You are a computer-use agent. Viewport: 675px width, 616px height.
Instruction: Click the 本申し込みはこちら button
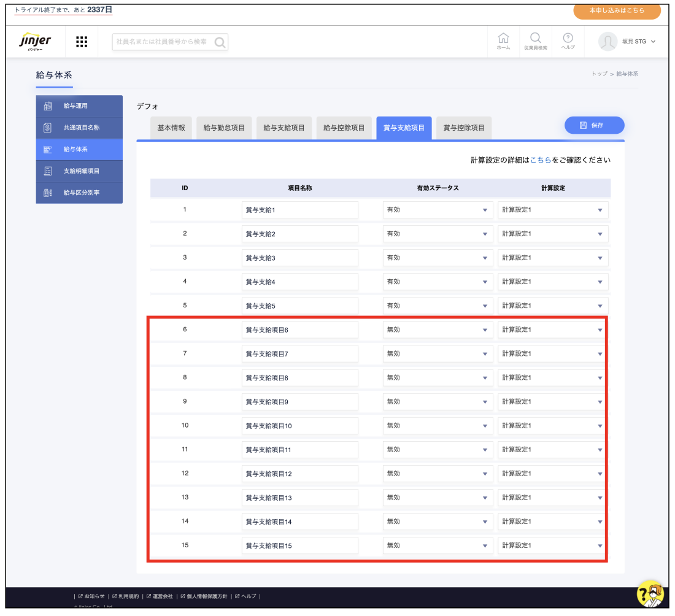click(x=617, y=11)
